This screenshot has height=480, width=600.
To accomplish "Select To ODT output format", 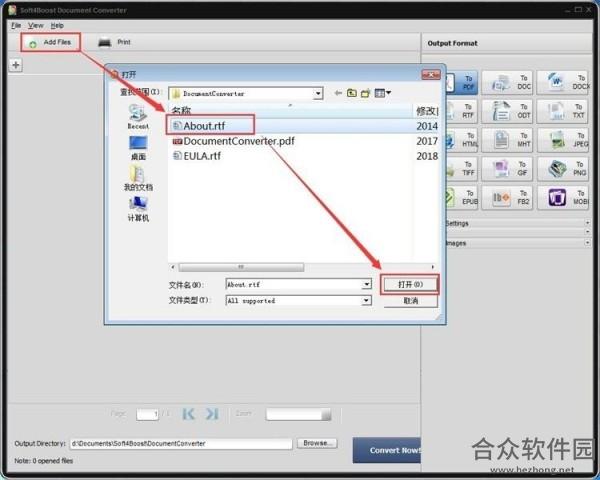I will pos(507,111).
